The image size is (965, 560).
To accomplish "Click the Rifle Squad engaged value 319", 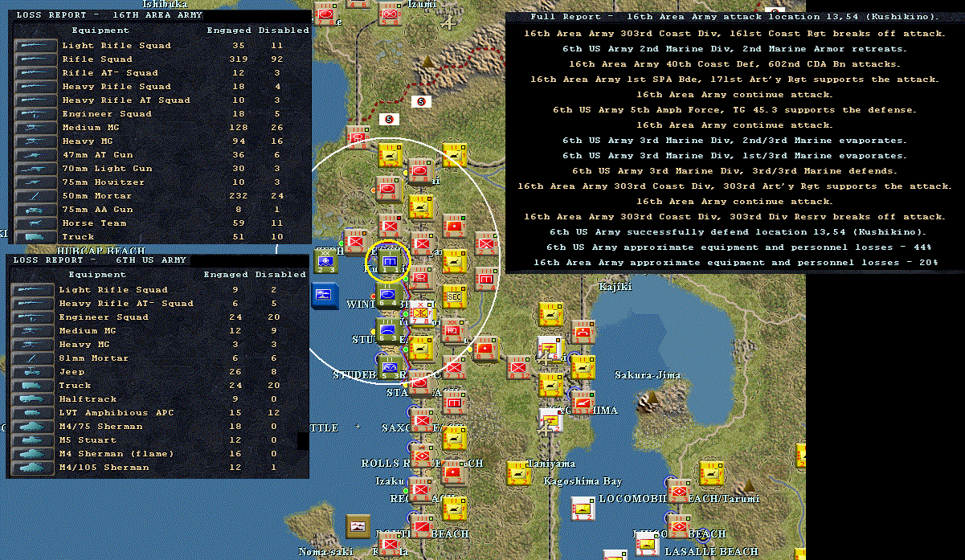I will 238,59.
